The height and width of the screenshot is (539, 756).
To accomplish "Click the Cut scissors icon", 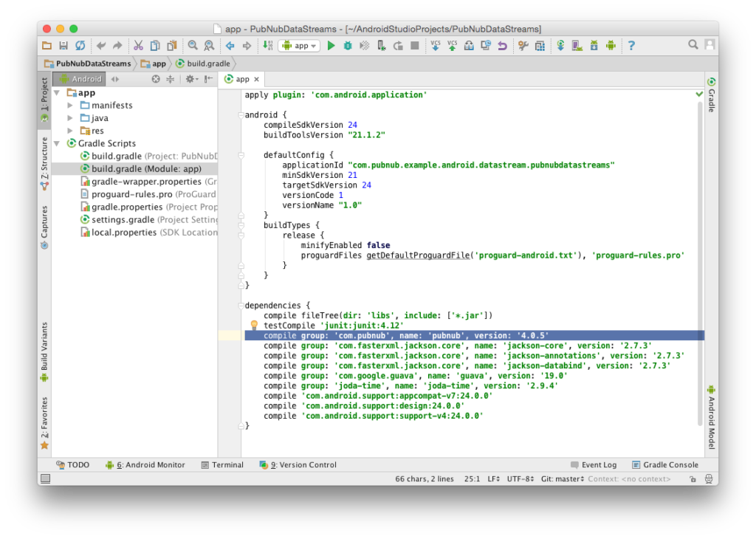I will tap(138, 46).
